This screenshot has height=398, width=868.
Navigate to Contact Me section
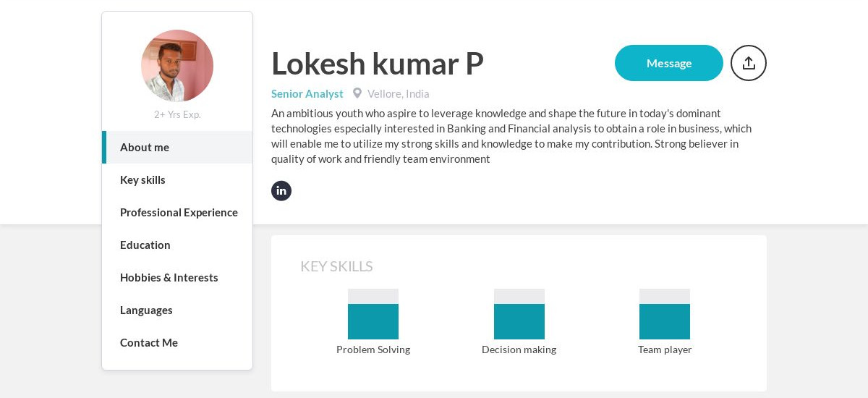(x=177, y=342)
